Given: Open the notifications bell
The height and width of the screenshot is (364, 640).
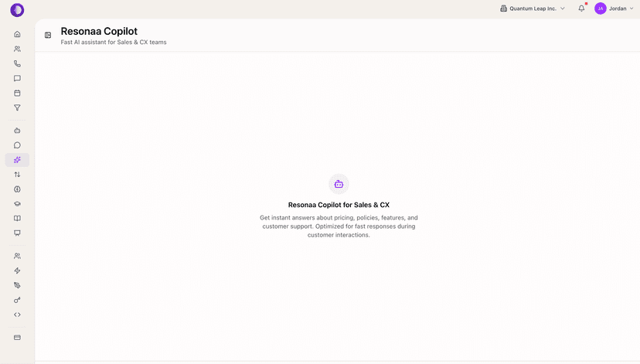Looking at the screenshot, I should (x=581, y=9).
